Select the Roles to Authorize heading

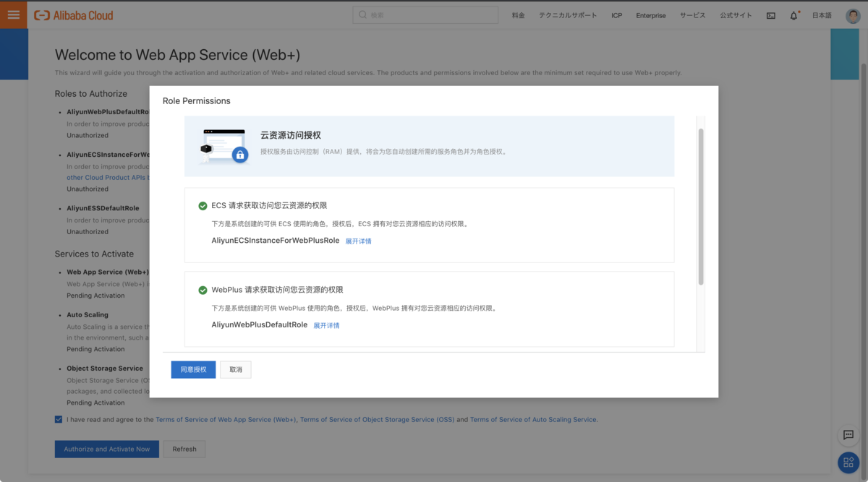tap(91, 94)
